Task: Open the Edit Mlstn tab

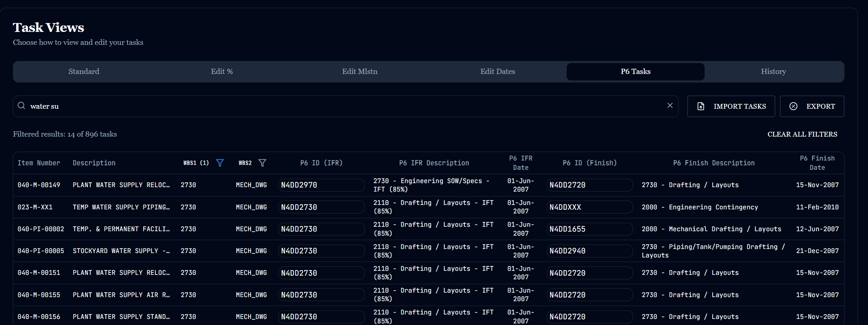Action: coord(360,72)
